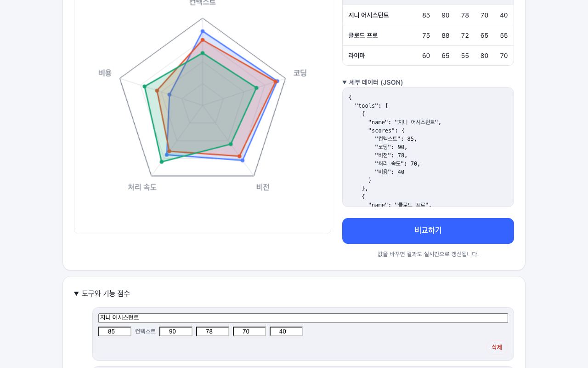Click the 비전 axis label on radar chart
The width and height of the screenshot is (588, 368).
(x=263, y=187)
